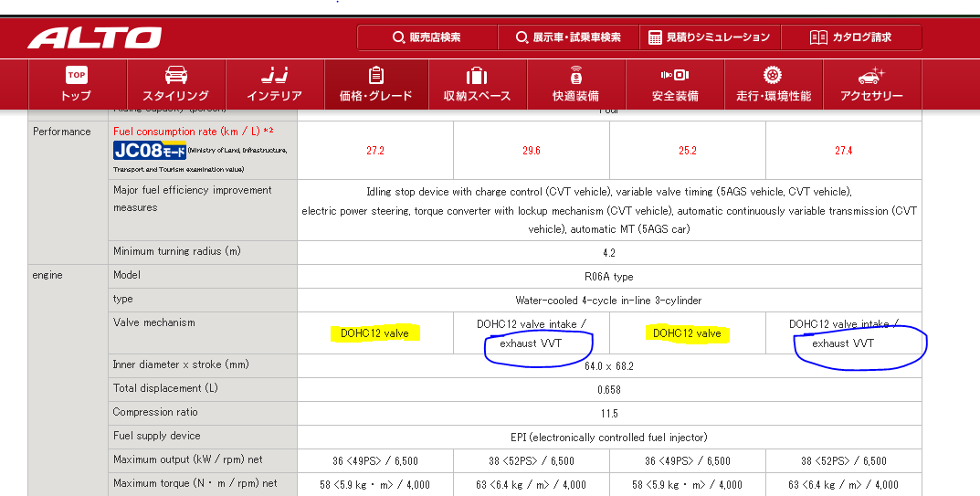Image resolution: width=980 pixels, height=496 pixels.
Task: Open the スタイリング styling tab
Action: (176, 84)
